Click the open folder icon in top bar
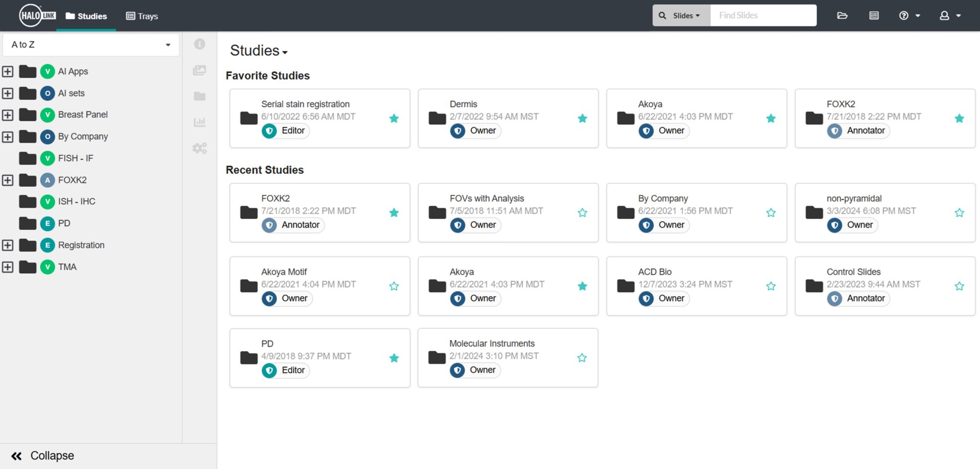980x469 pixels. pyautogui.click(x=842, y=15)
